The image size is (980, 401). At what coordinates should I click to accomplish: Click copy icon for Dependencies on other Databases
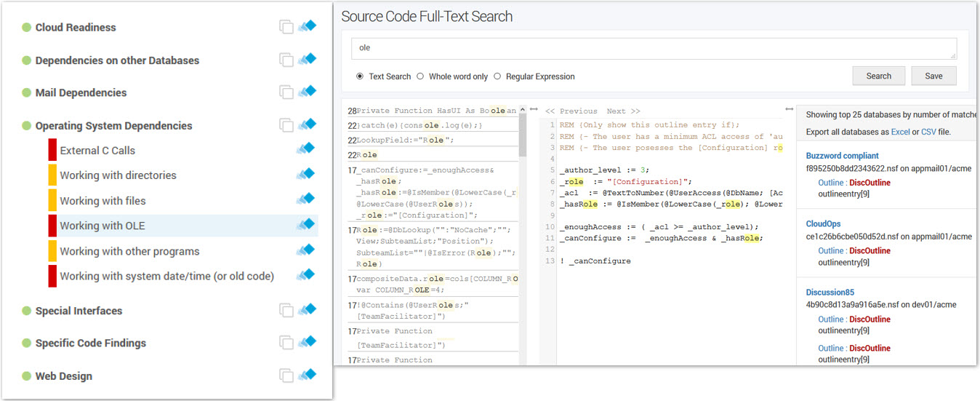(x=286, y=60)
